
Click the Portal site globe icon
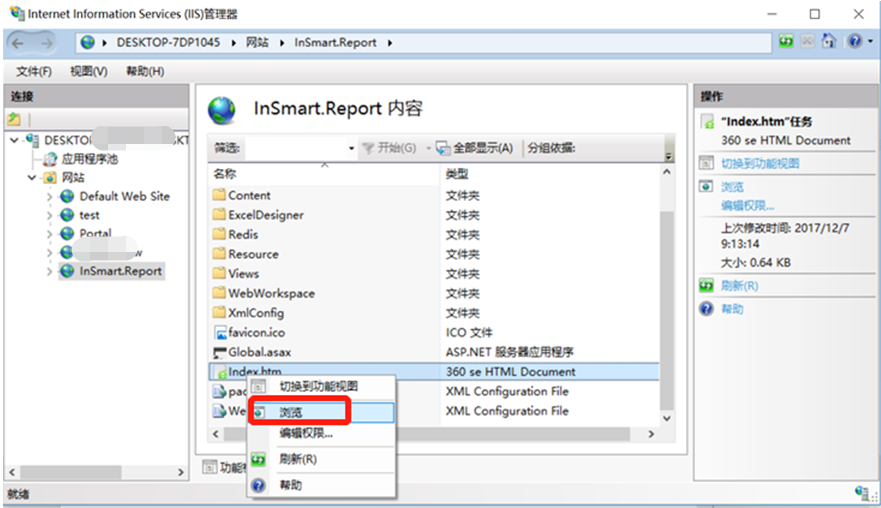67,233
